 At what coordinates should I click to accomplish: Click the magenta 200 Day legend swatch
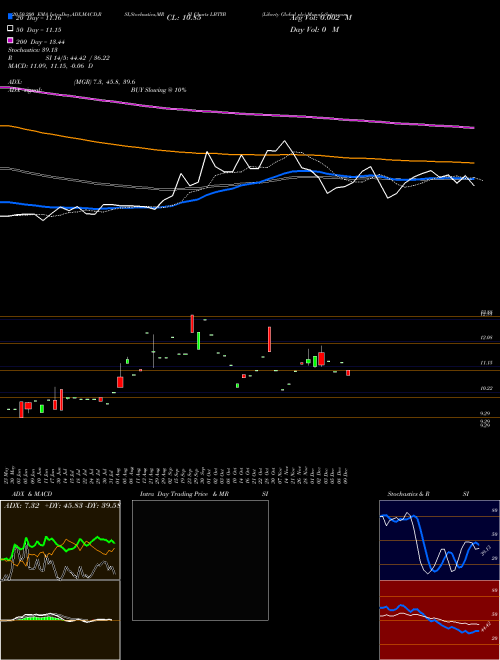pyautogui.click(x=10, y=41)
